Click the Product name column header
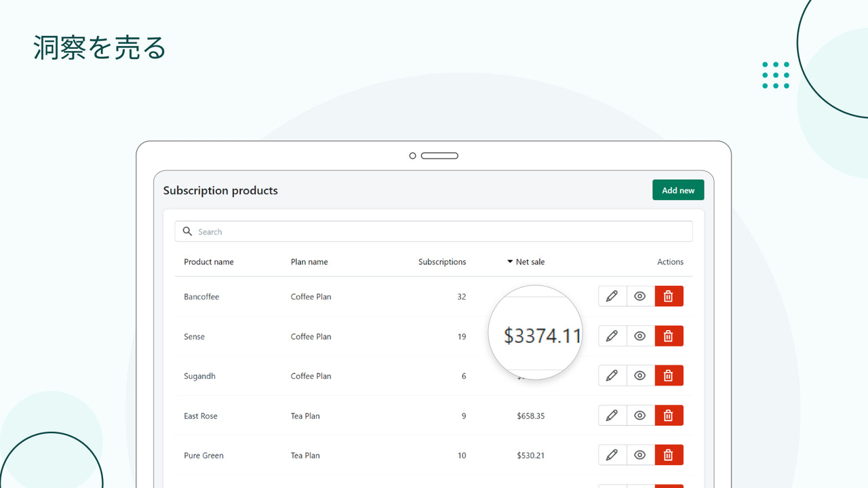This screenshot has height=488, width=868. 209,262
